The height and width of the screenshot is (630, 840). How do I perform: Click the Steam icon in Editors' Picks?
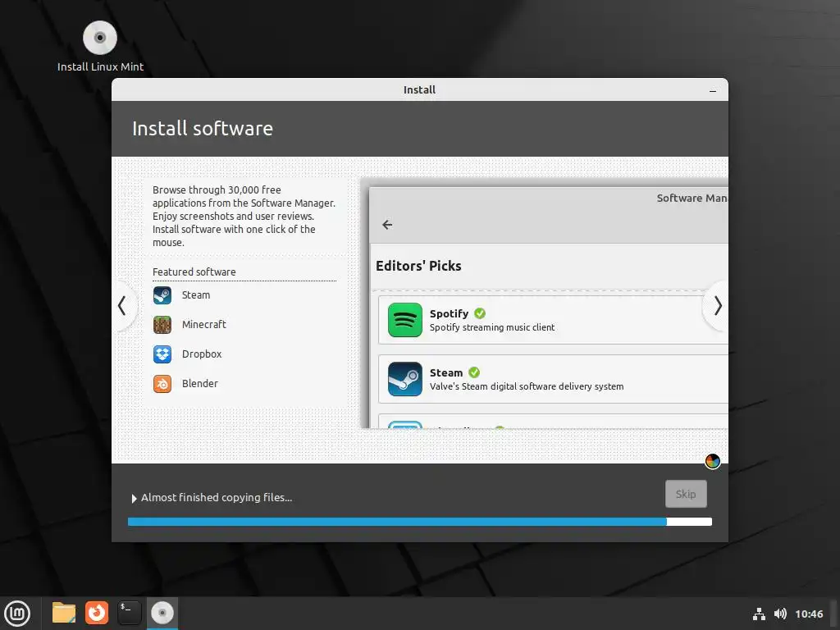[405, 379]
